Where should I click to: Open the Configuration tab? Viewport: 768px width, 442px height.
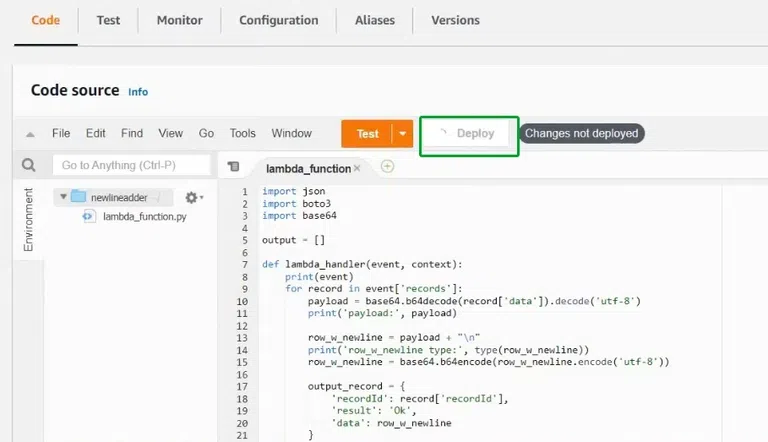click(279, 20)
